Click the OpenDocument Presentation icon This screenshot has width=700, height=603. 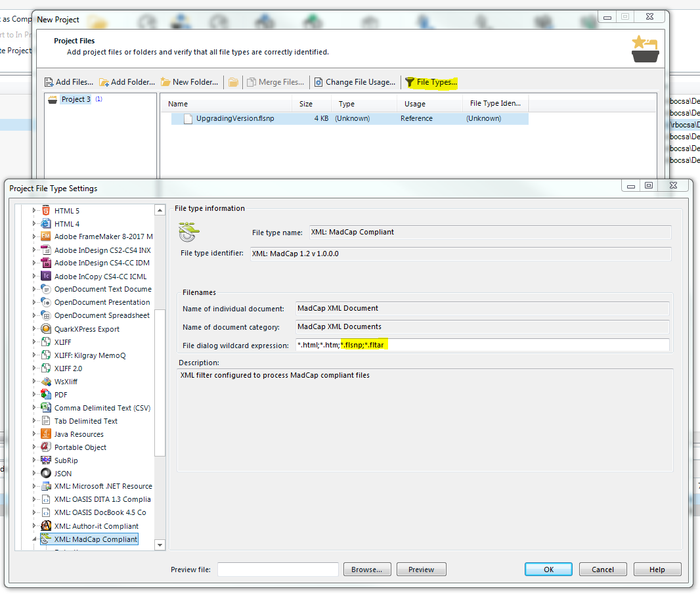[46, 302]
